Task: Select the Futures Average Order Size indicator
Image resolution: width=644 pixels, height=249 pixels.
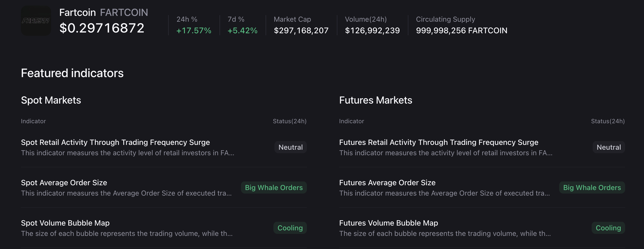Action: coord(387,182)
